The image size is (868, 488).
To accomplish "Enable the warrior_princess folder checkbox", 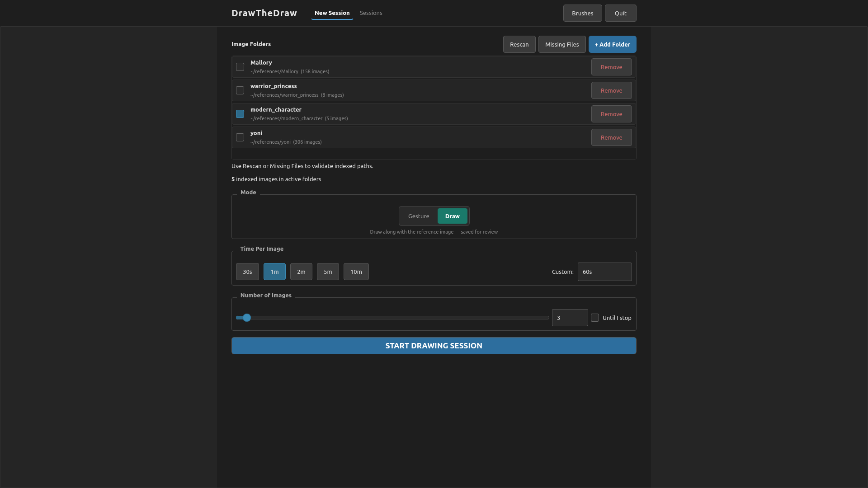I will tap(240, 90).
